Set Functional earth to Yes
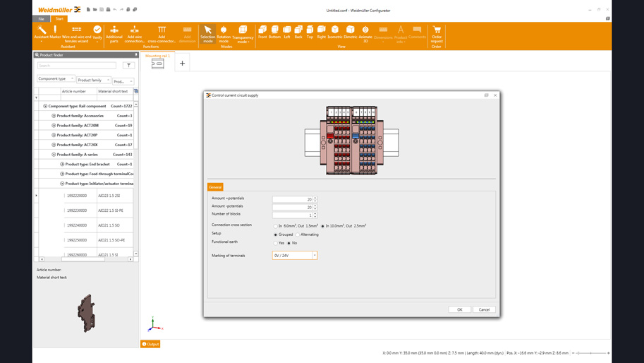644x363 pixels. coord(276,243)
